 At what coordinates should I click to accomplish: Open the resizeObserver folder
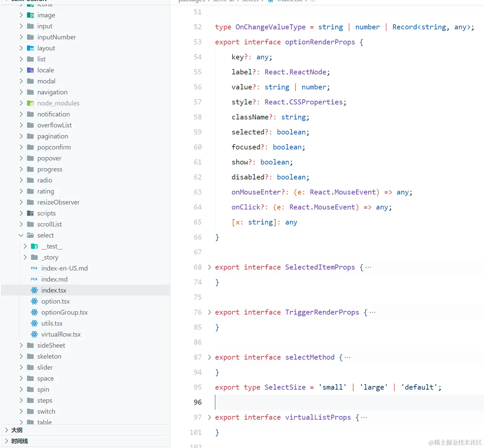58,202
